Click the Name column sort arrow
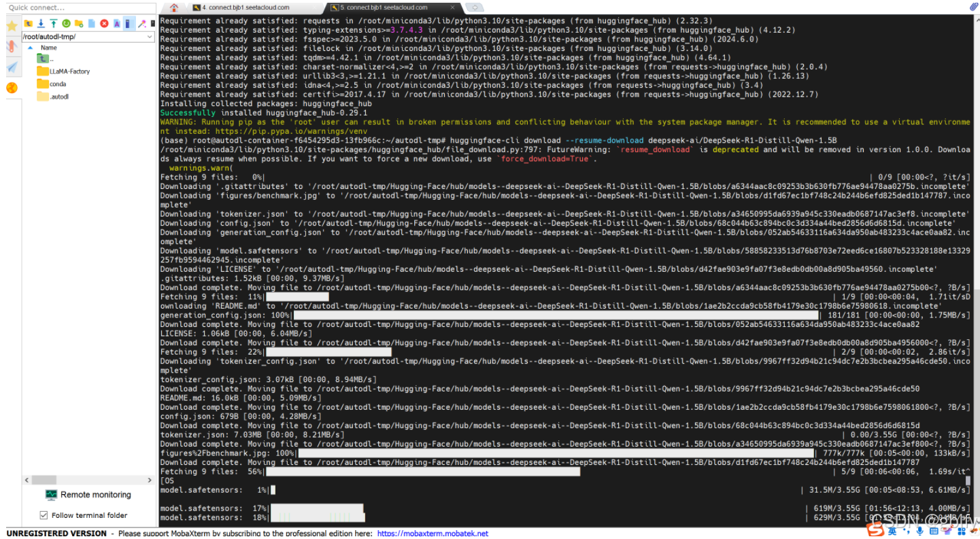980x539 pixels. (30, 48)
